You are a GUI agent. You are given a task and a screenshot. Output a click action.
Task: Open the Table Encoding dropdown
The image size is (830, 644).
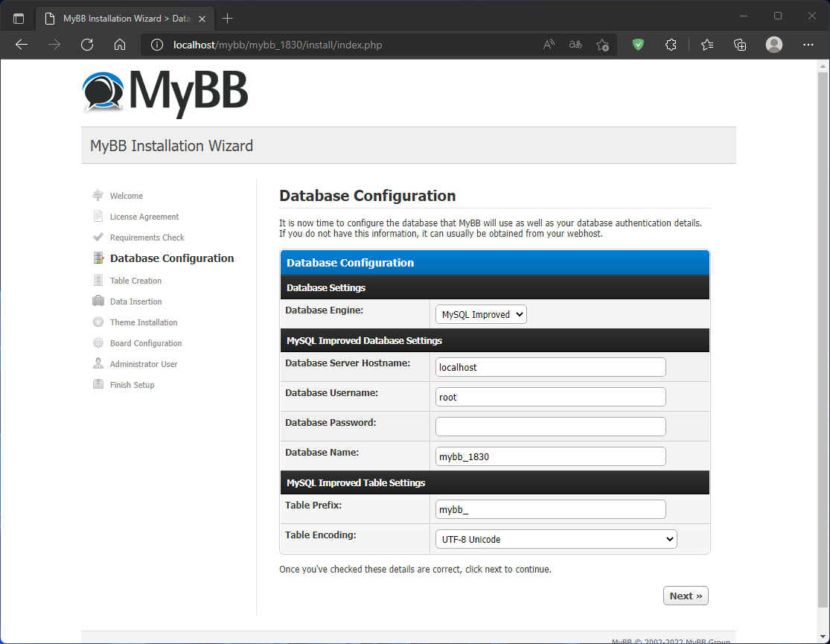556,539
